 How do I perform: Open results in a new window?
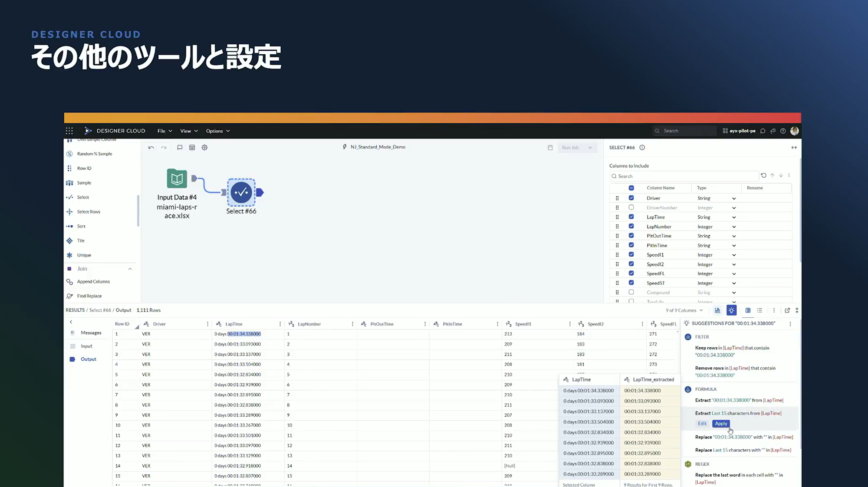(787, 310)
